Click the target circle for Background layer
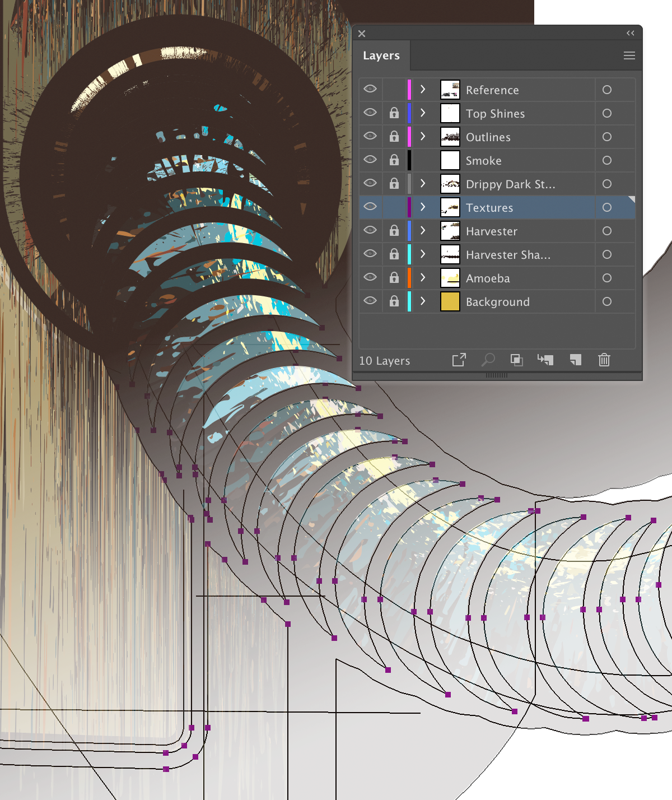672x800 pixels. [x=607, y=301]
